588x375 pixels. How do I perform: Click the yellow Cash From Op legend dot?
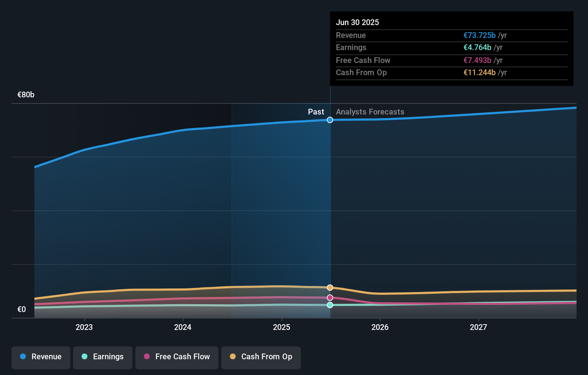click(233, 357)
